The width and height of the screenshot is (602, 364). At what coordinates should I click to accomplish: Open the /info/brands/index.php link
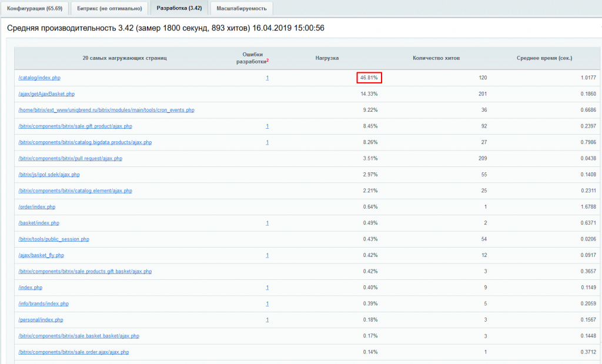tap(44, 303)
